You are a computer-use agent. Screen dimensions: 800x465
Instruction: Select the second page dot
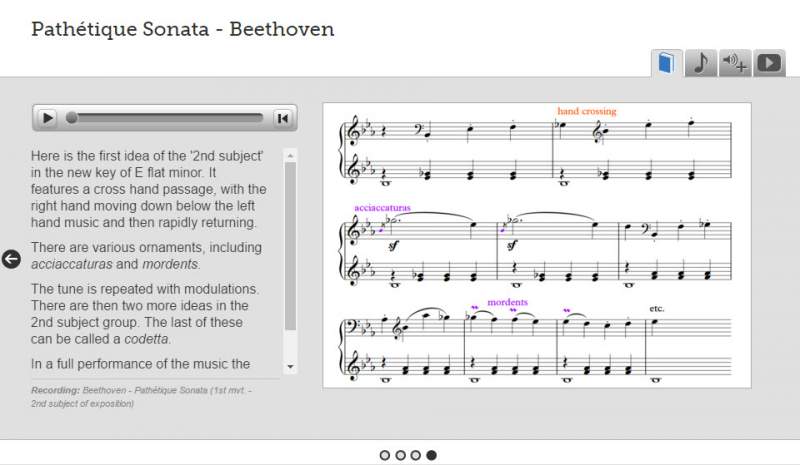pos(401,455)
